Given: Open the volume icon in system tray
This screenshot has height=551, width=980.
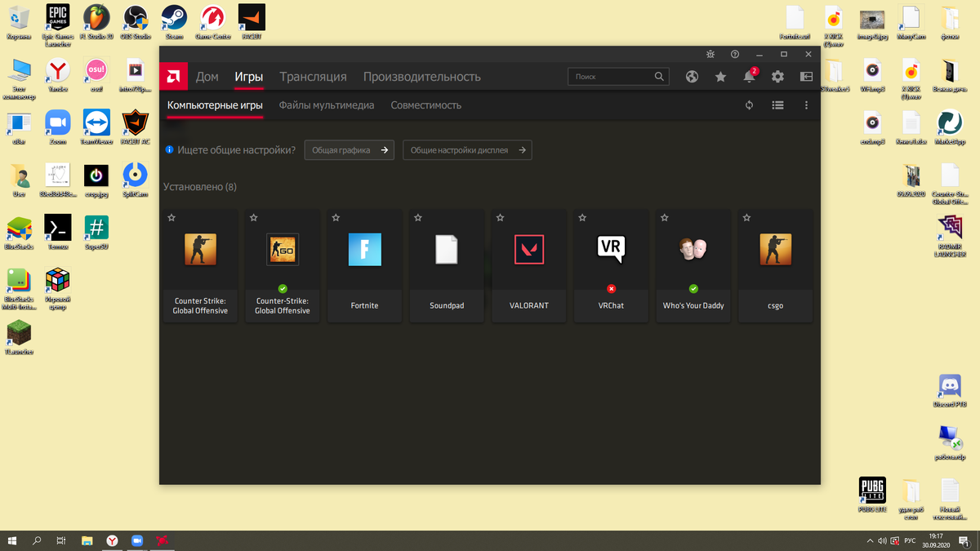Looking at the screenshot, I should click(881, 540).
